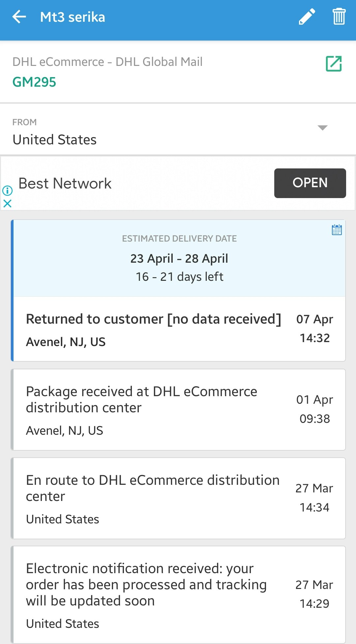Open tracking in external browser icon
Image resolution: width=356 pixels, height=644 pixels.
[x=334, y=64]
